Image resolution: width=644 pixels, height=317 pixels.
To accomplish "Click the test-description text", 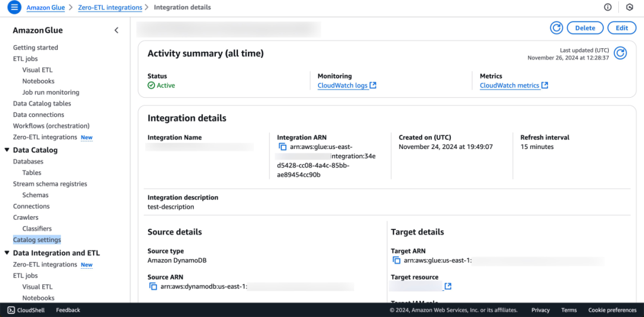I will click(x=171, y=207).
